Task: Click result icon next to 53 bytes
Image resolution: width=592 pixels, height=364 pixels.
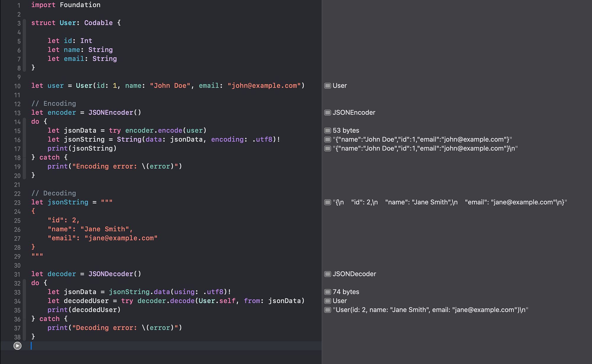Action: coord(327,130)
